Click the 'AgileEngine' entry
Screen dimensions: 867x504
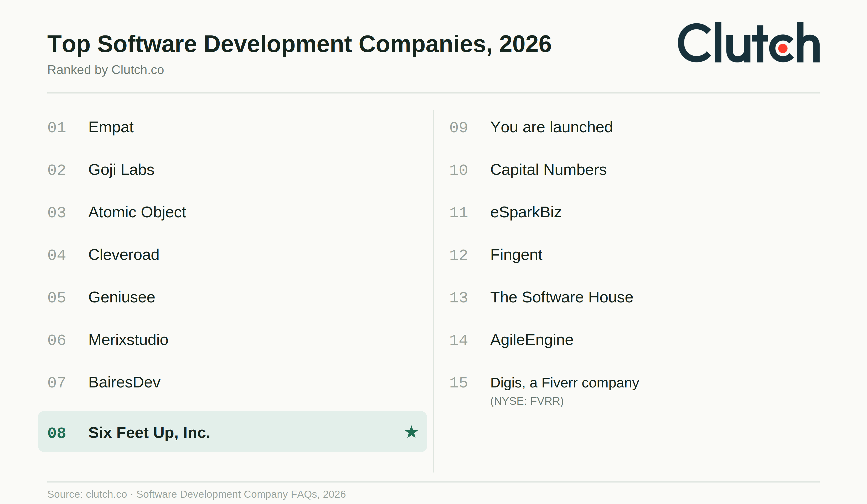pos(531,340)
